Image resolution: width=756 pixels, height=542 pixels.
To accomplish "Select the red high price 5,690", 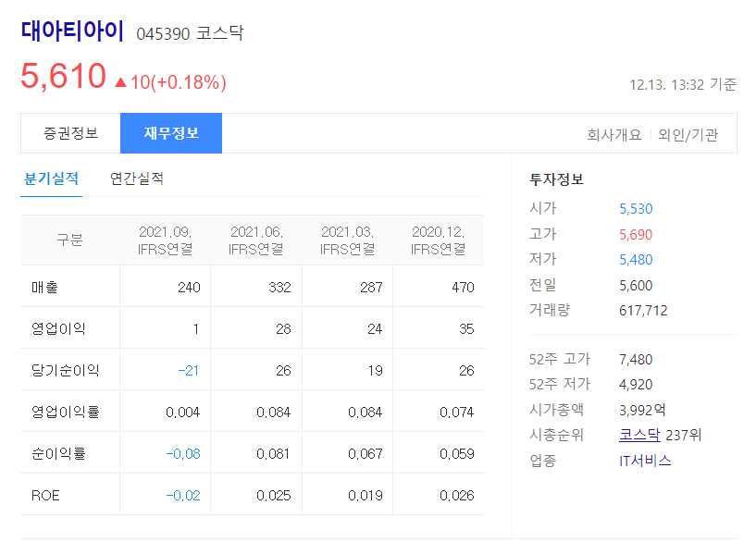I will point(636,234).
